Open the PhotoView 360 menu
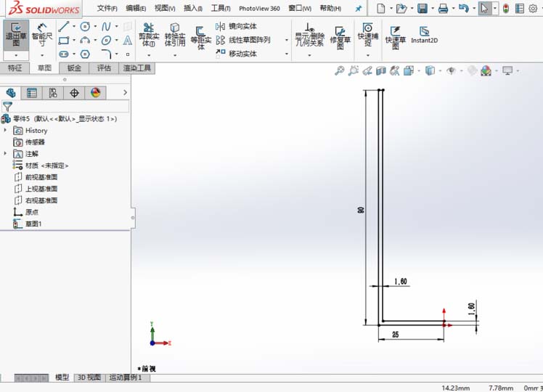Image resolution: width=543 pixels, height=392 pixels. point(259,9)
